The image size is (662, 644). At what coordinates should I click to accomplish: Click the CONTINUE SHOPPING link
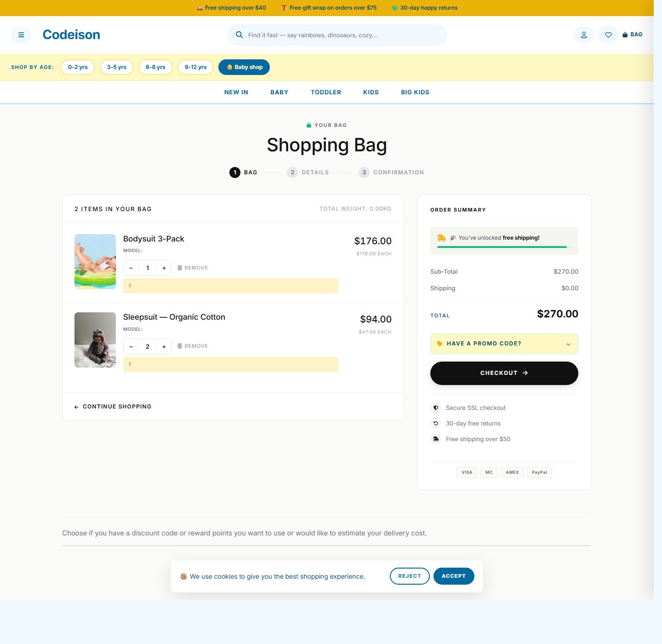113,406
